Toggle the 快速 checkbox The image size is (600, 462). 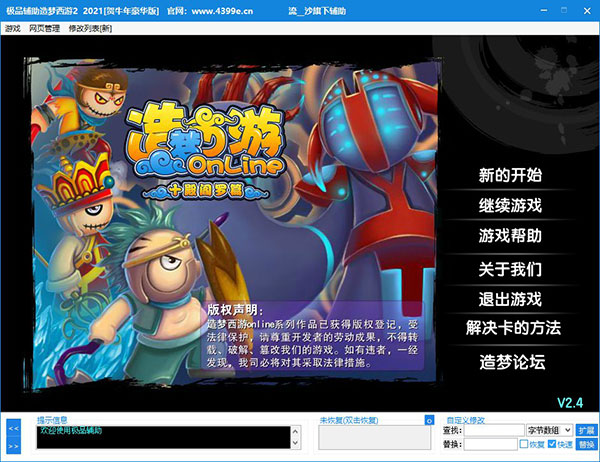coord(552,444)
